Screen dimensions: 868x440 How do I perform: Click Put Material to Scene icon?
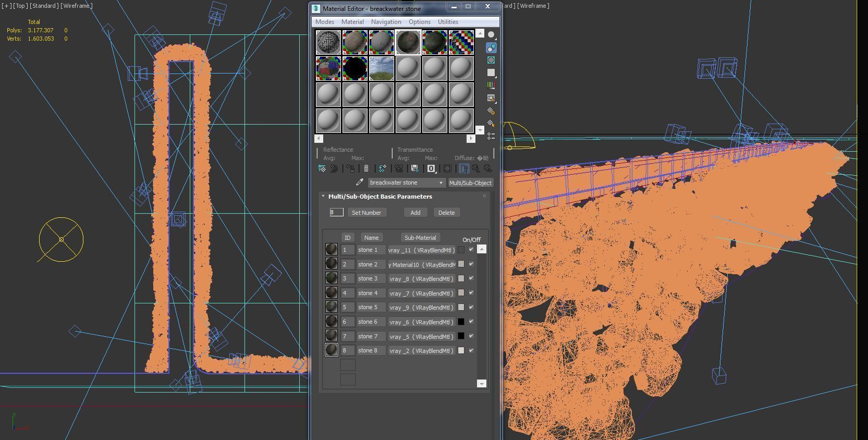(334, 168)
